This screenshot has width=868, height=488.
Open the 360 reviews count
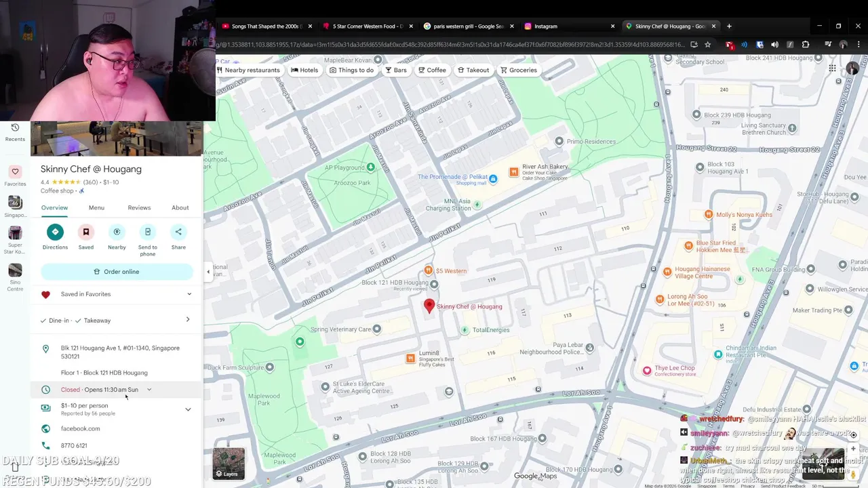[x=90, y=182]
